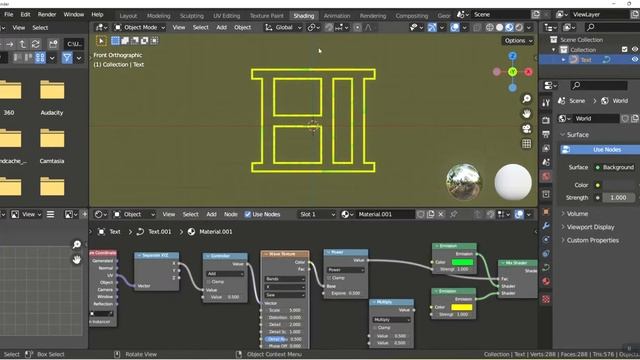Toggle Clamp checkbox in Multiply node
This screenshot has width=640, height=360.
pyautogui.click(x=375, y=328)
